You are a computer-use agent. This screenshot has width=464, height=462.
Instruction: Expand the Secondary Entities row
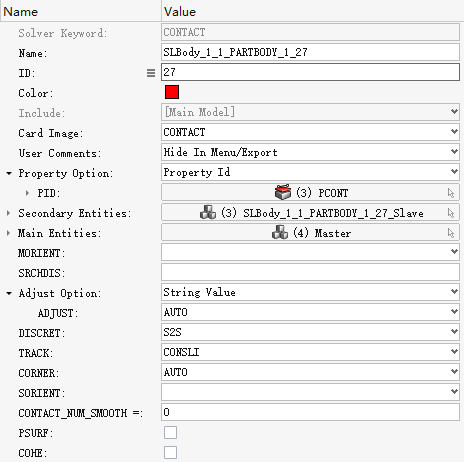pyautogui.click(x=8, y=213)
